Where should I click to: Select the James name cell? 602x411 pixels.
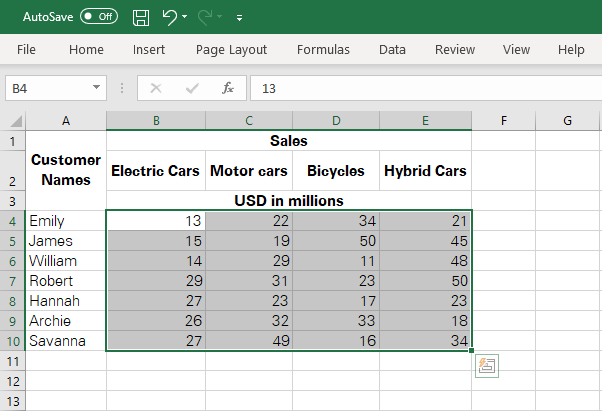point(66,241)
